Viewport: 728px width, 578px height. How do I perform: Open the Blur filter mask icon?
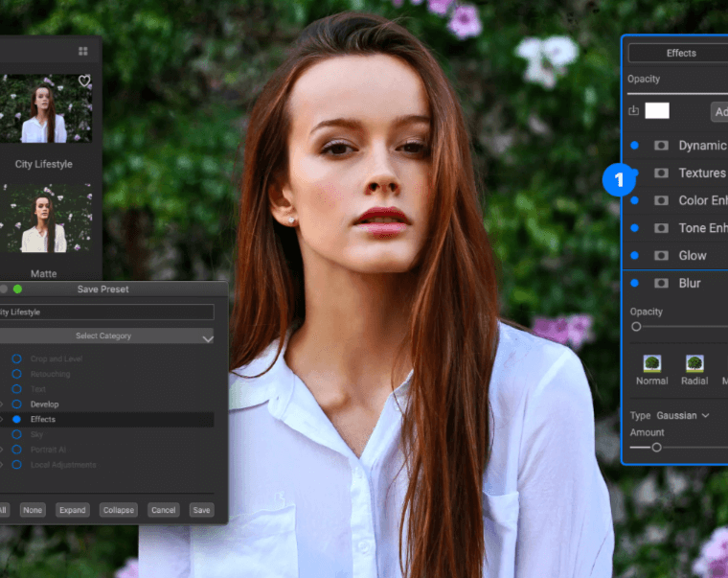(661, 284)
